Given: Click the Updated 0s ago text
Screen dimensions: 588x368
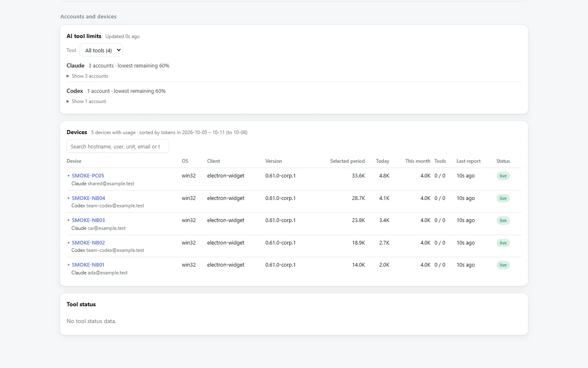Looking at the screenshot, I should click(122, 36).
